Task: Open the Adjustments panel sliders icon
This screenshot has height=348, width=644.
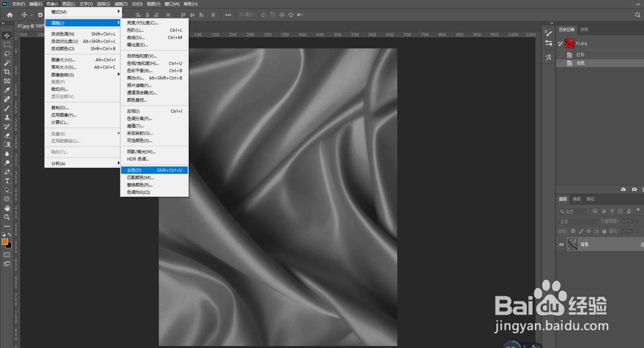Action: 548,43
